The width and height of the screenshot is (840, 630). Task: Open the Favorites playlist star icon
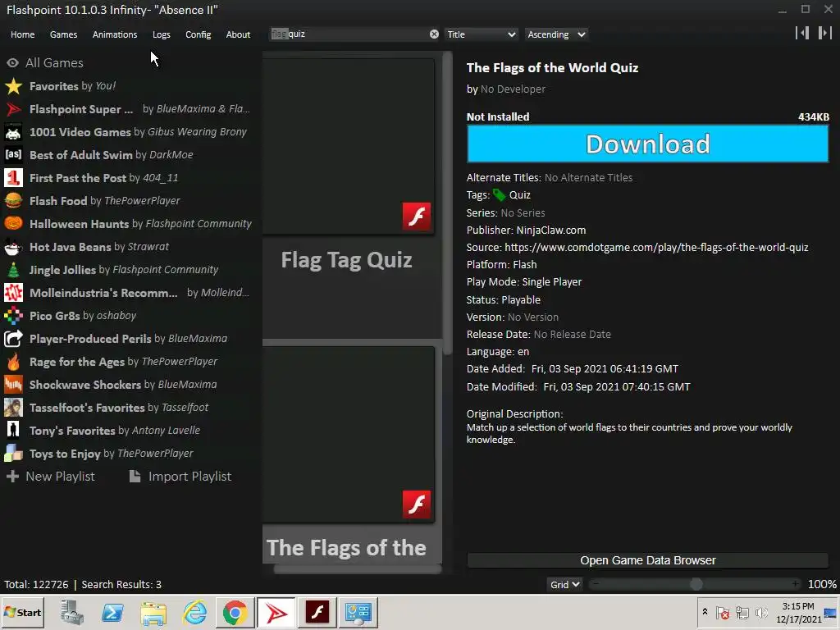tap(13, 86)
